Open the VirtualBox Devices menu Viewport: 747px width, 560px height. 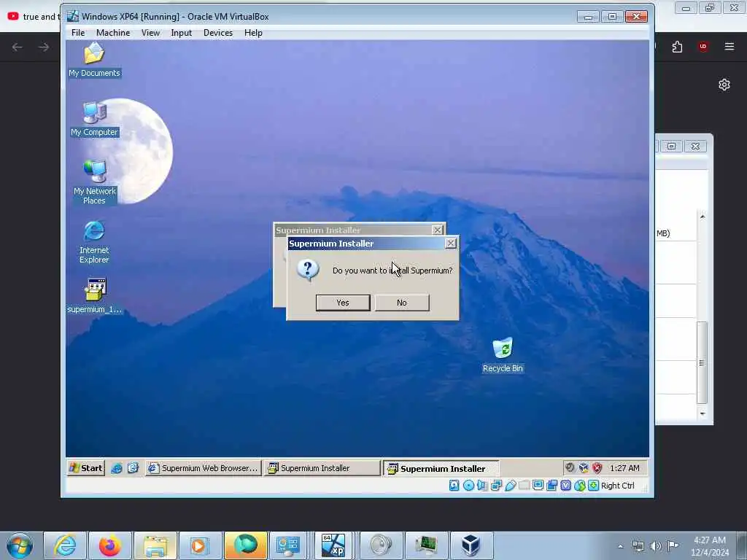point(218,33)
